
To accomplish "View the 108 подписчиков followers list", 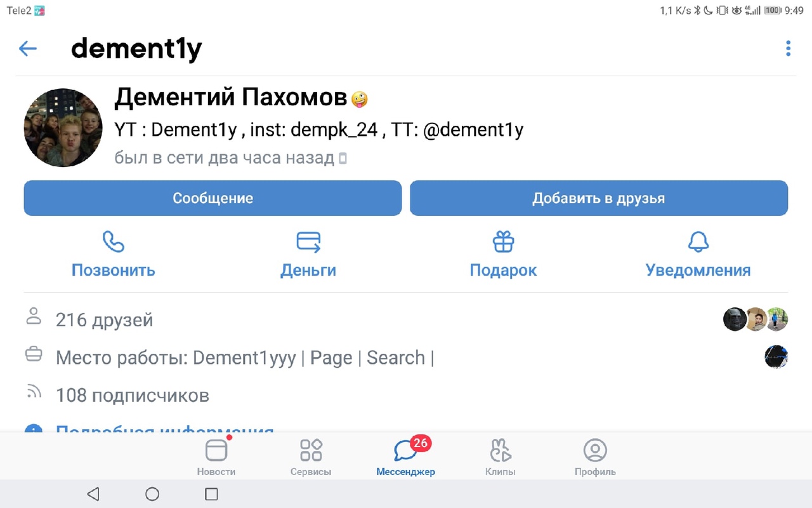I will 133,396.
